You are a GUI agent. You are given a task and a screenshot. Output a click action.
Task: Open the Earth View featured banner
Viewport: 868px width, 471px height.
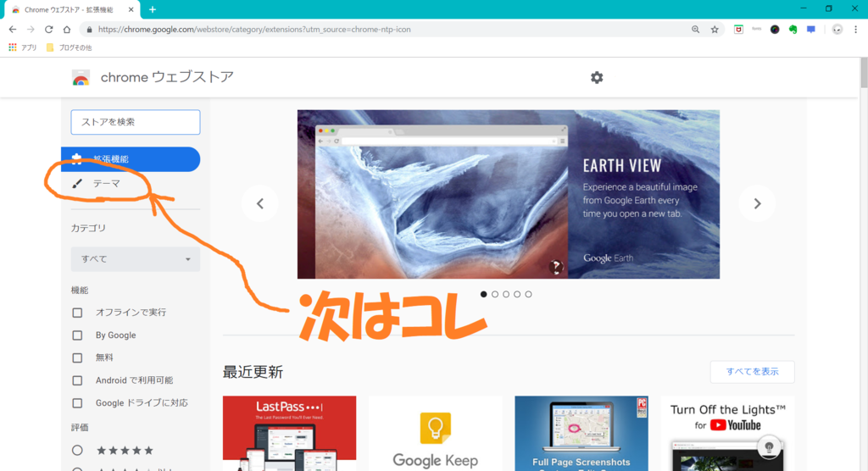tap(509, 194)
